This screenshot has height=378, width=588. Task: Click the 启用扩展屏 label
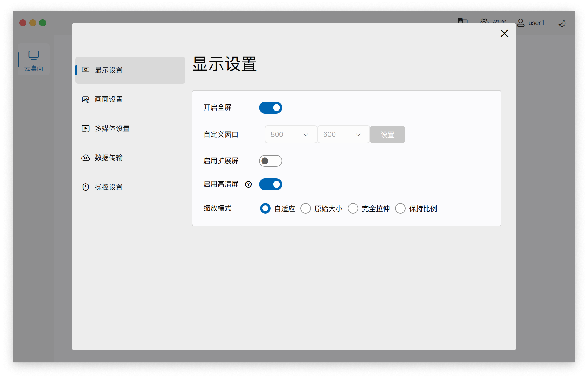click(221, 161)
